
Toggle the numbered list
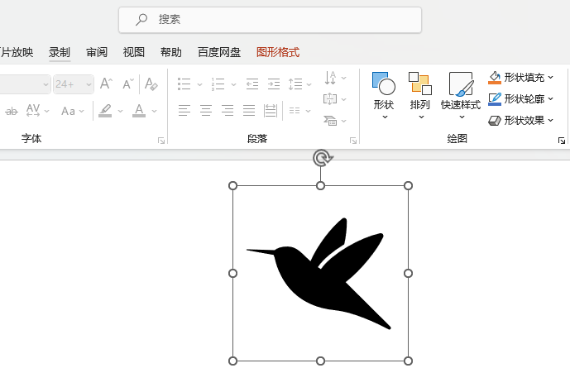point(218,84)
